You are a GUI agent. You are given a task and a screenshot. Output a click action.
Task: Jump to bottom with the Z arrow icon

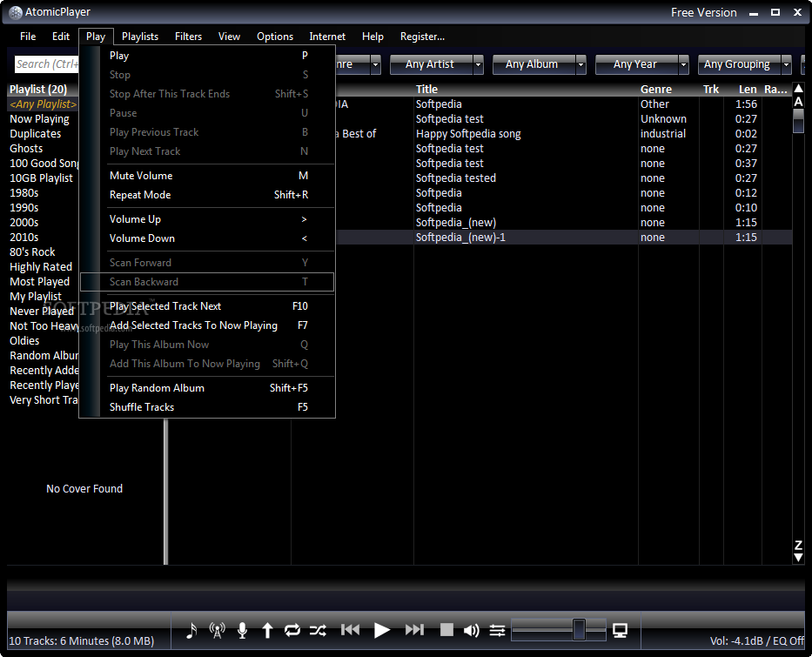pyautogui.click(x=799, y=552)
